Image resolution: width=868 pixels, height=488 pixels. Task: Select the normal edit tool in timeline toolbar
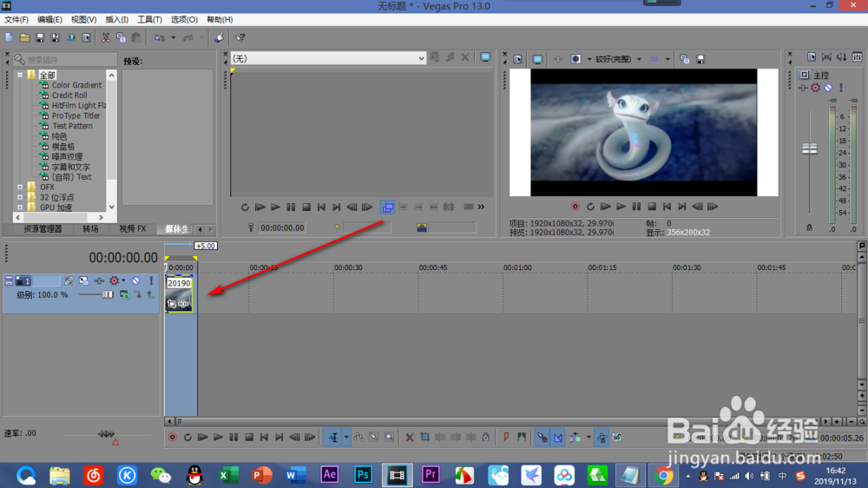(333, 438)
